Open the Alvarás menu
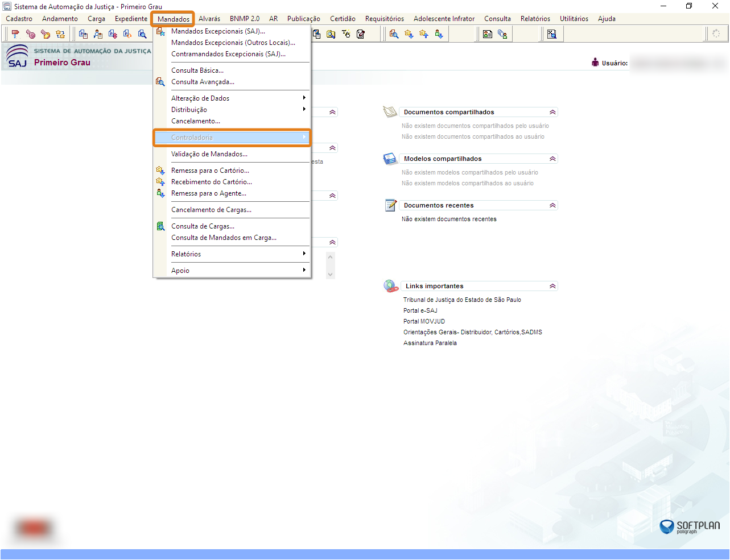730x560 pixels. tap(209, 19)
